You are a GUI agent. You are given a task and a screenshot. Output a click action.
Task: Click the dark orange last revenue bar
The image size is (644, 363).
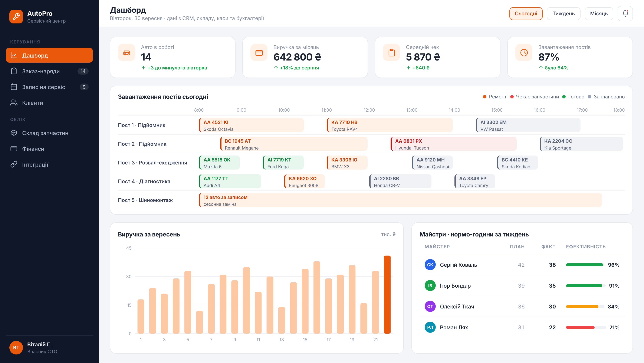tap(387, 294)
